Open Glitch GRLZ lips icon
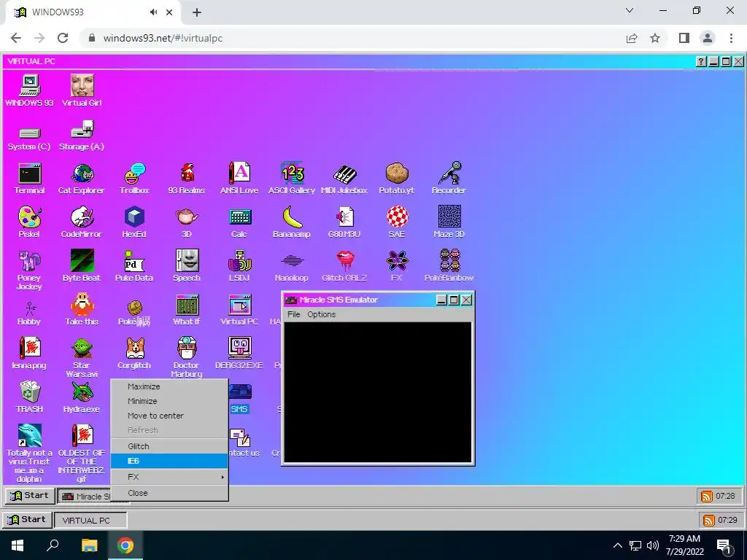The image size is (747, 560). pos(344,265)
